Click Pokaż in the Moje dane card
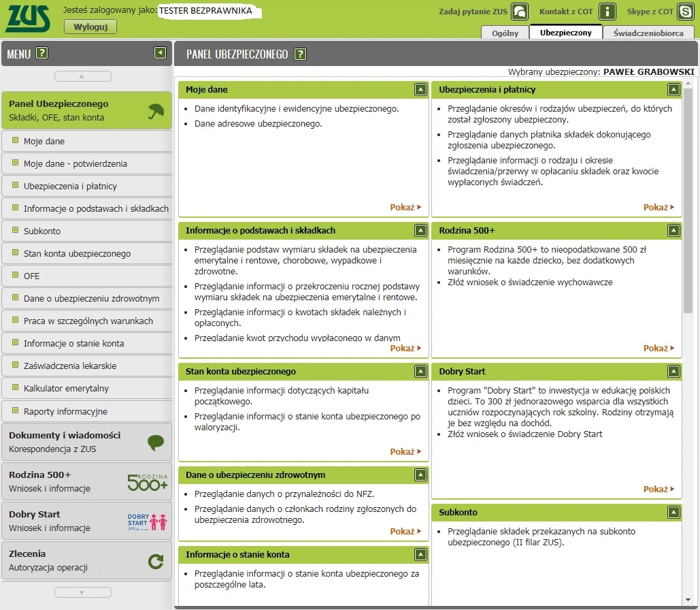 tap(405, 207)
